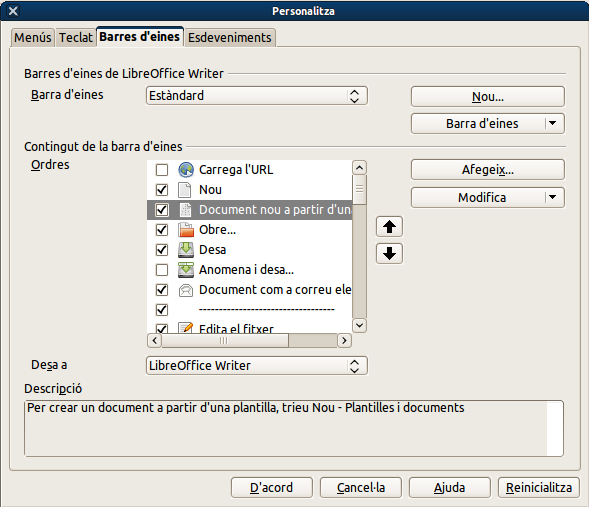This screenshot has height=507, width=589.
Task: Select the Carrega l'URL row text
Action: (236, 170)
